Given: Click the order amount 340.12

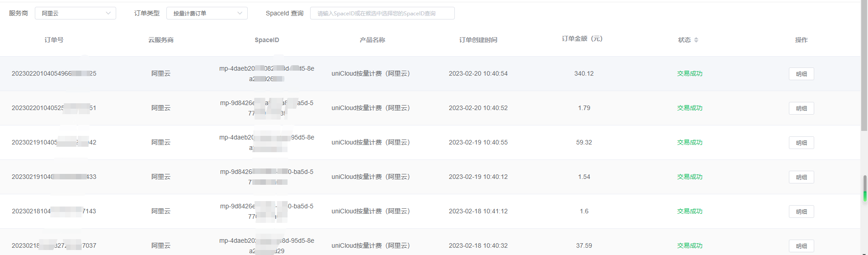Looking at the screenshot, I should (584, 73).
